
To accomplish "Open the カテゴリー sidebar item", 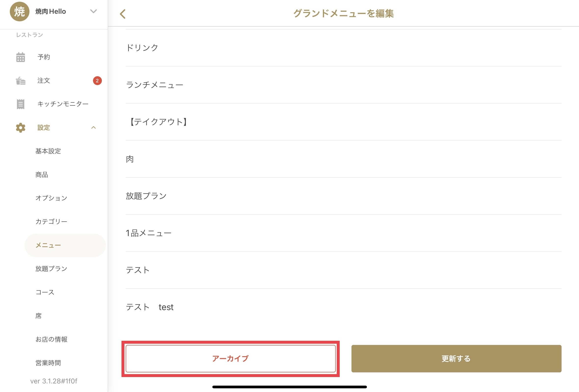I will click(51, 222).
